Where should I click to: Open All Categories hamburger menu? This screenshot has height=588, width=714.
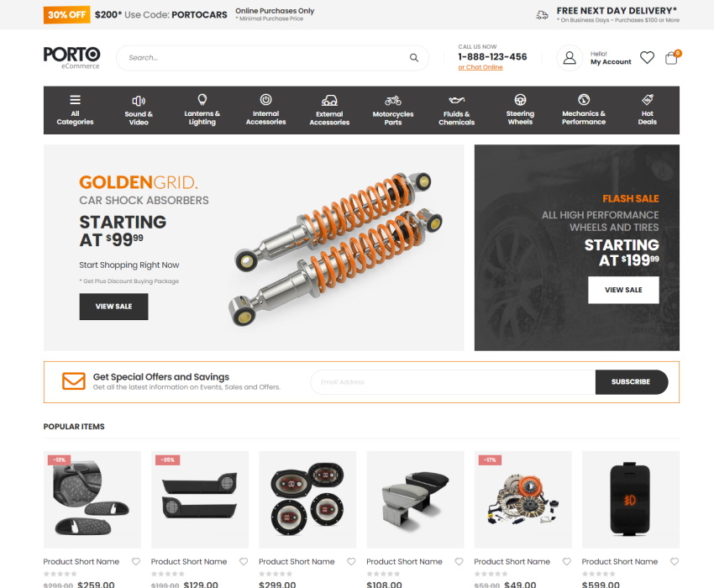75,110
